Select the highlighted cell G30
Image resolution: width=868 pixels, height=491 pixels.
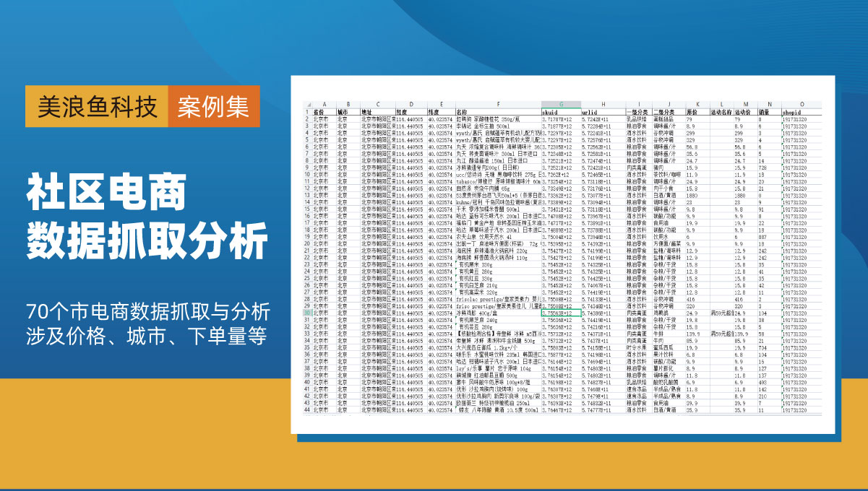[x=560, y=313]
